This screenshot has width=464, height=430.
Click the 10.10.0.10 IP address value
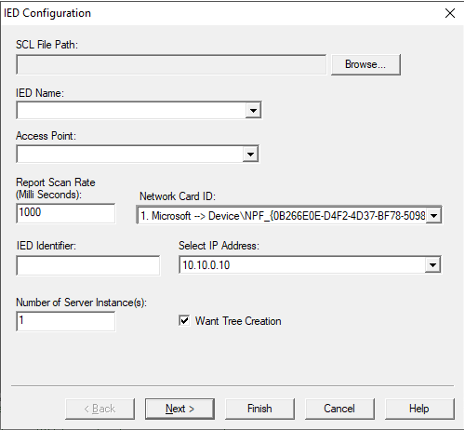pos(206,265)
